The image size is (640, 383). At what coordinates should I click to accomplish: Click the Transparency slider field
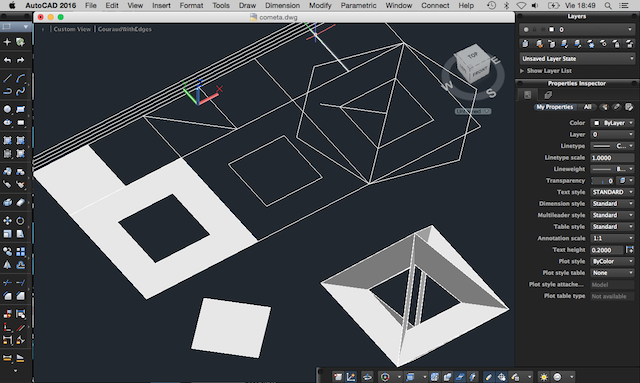603,180
